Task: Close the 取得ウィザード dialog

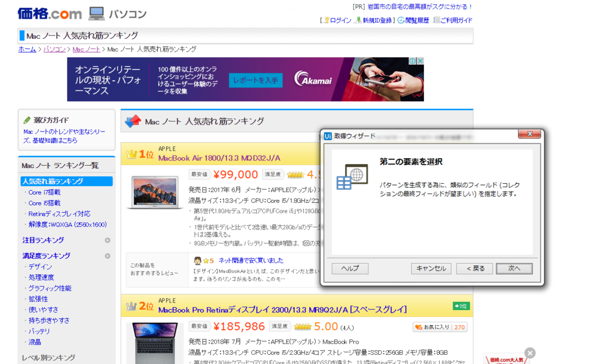Action: (x=530, y=134)
